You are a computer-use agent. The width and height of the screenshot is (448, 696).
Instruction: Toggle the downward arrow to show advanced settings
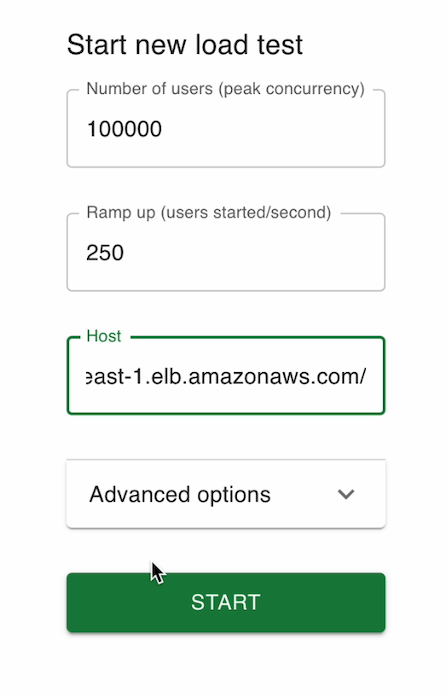345,494
